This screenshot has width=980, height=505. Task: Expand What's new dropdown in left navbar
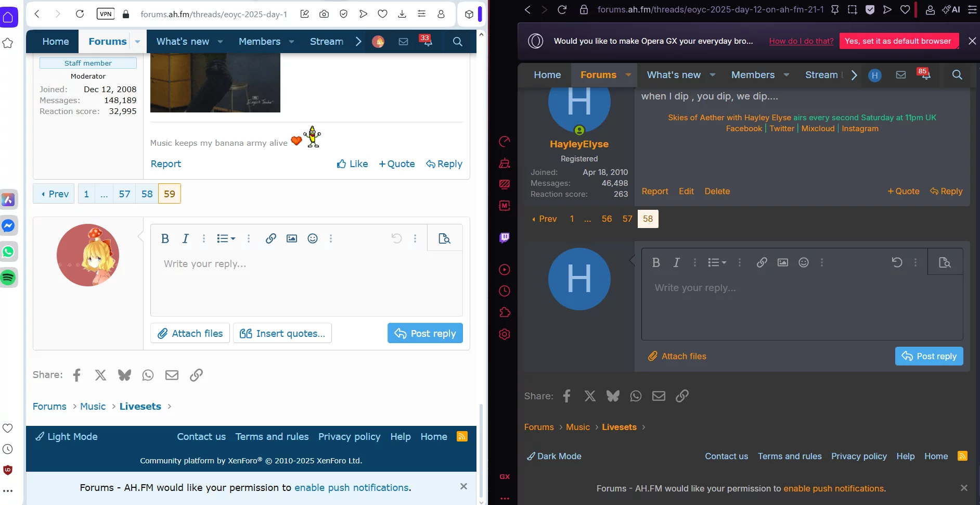220,42
